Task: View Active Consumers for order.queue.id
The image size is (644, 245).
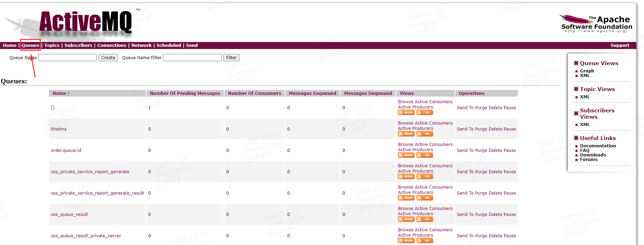Action: pyautogui.click(x=434, y=145)
